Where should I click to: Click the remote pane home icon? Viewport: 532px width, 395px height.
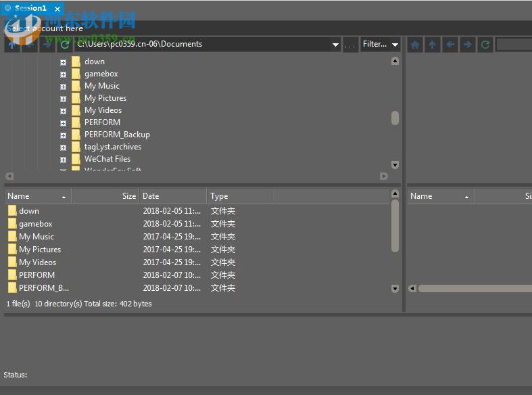coord(415,45)
